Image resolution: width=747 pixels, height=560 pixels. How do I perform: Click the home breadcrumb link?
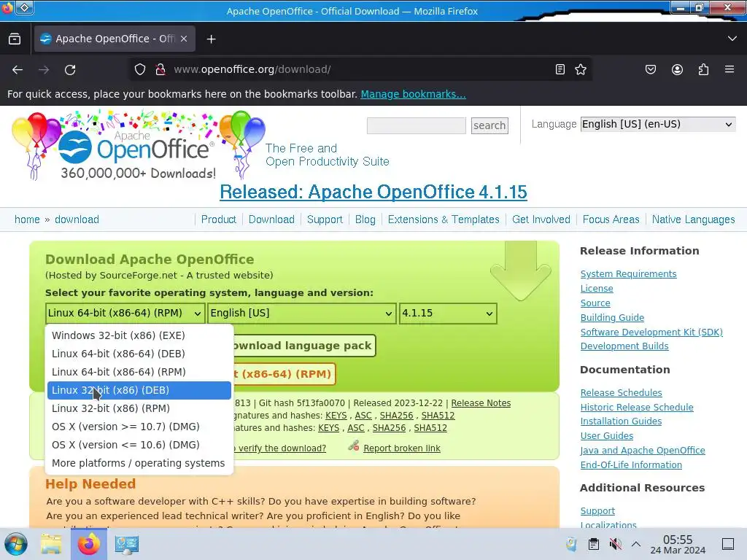click(x=27, y=219)
